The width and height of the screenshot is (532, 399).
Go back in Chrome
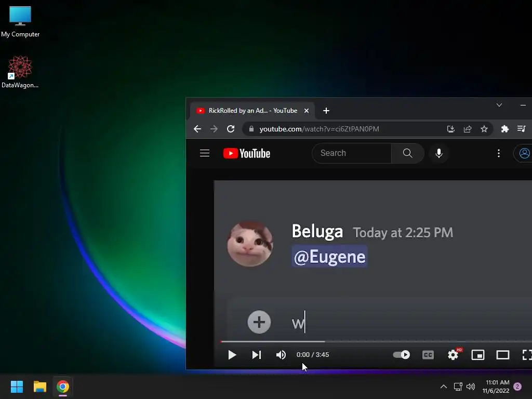pyautogui.click(x=197, y=129)
